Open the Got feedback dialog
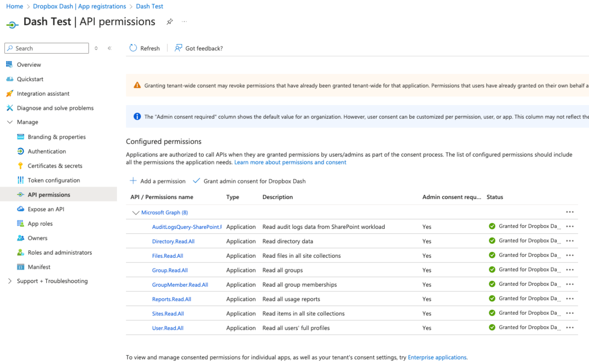589x364 pixels. (x=199, y=48)
